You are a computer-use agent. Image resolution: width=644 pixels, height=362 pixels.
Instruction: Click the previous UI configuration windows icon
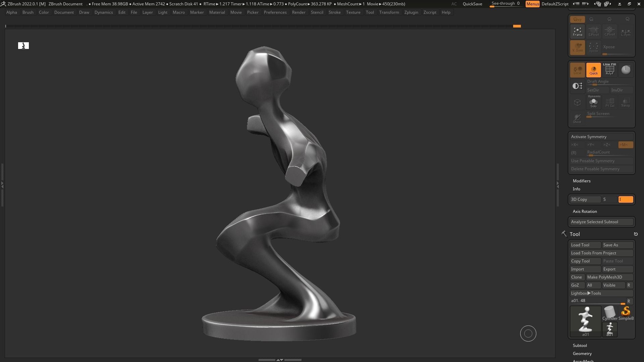click(x=598, y=4)
